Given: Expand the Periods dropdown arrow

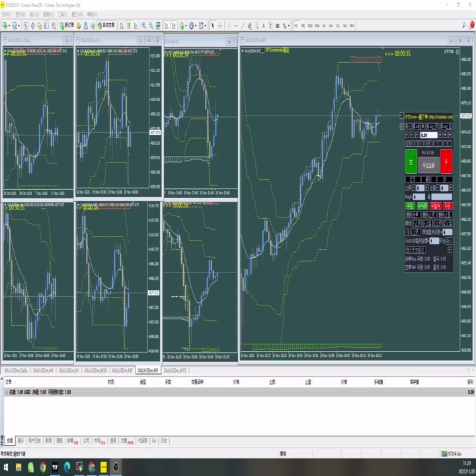Looking at the screenshot, I should [x=196, y=26].
